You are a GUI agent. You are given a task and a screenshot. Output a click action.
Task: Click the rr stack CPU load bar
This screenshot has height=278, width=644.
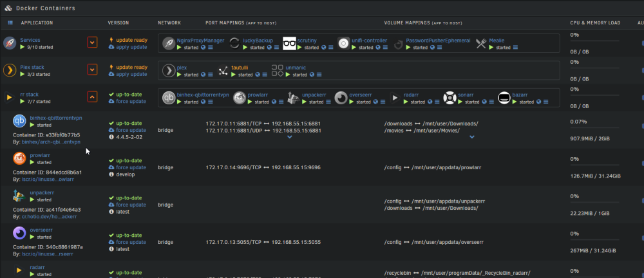point(594,95)
